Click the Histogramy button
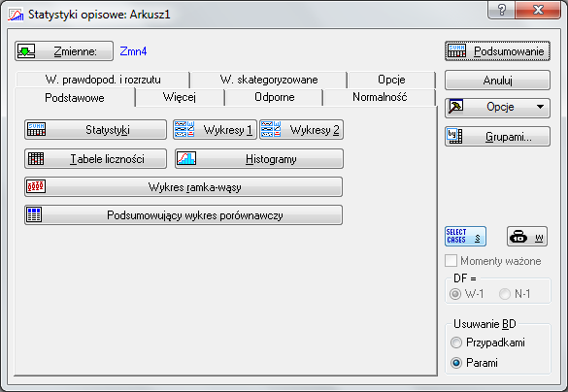 (259, 158)
